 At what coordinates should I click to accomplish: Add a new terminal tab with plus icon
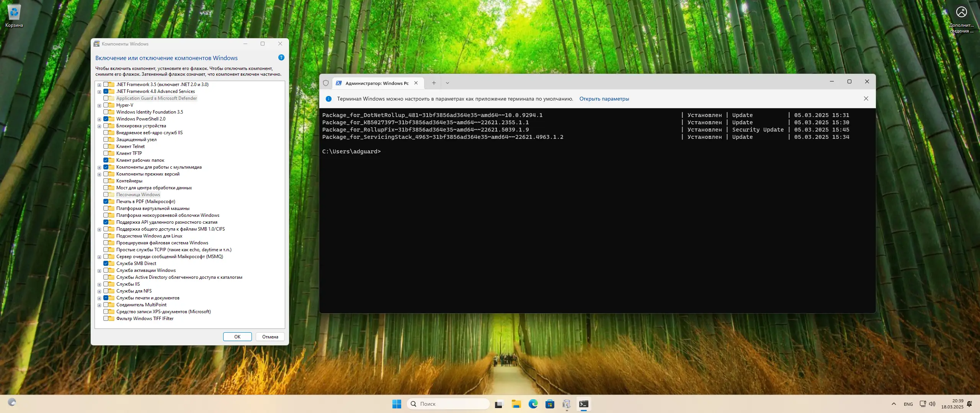434,83
